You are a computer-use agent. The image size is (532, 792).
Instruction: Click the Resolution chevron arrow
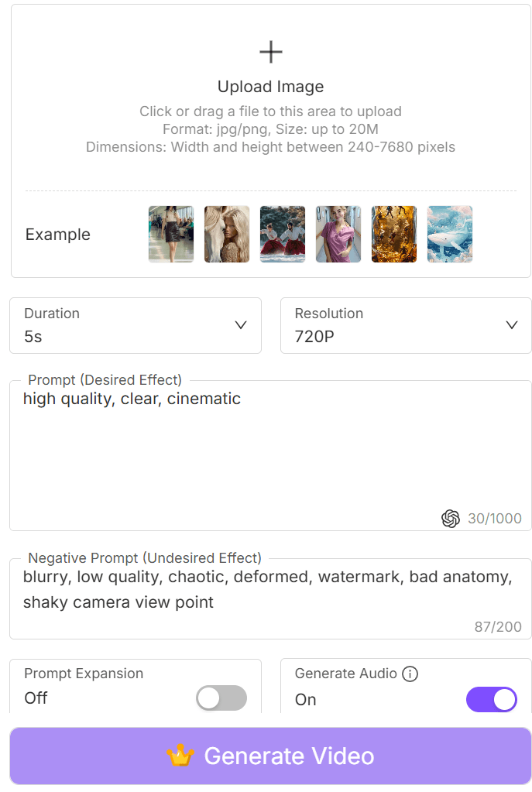point(511,325)
